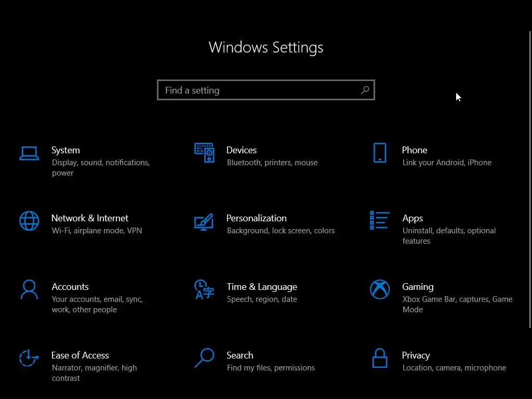Open the Accounts heading

pyautogui.click(x=70, y=287)
